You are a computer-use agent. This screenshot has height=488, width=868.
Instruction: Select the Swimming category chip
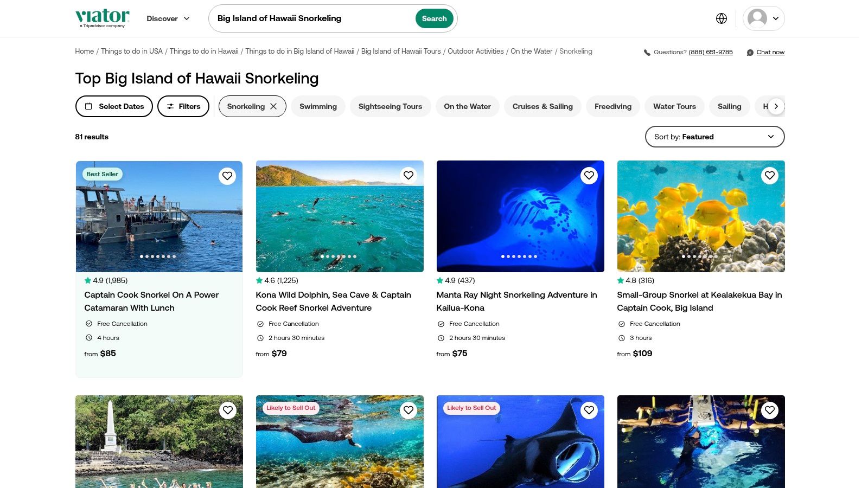(318, 106)
